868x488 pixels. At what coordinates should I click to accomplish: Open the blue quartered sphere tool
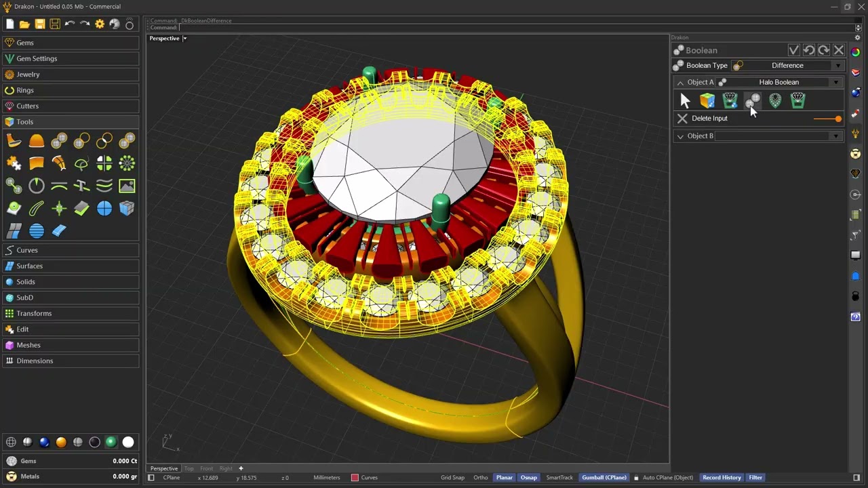(104, 208)
